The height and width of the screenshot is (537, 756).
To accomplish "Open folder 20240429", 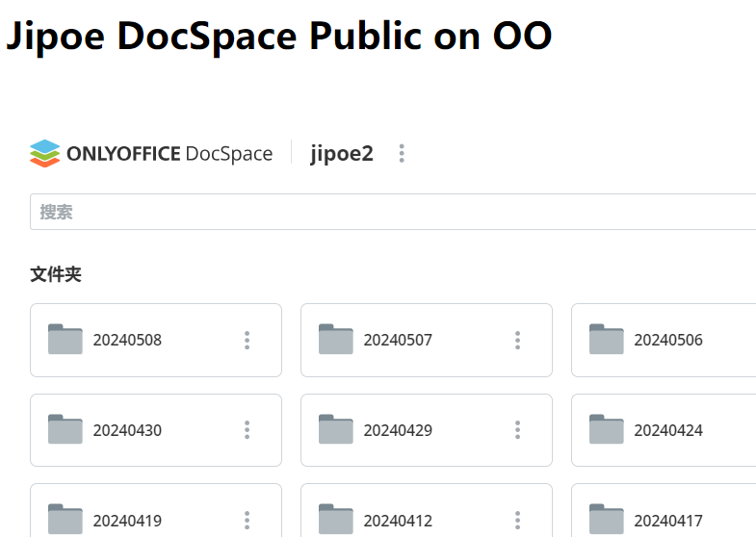I will click(427, 430).
